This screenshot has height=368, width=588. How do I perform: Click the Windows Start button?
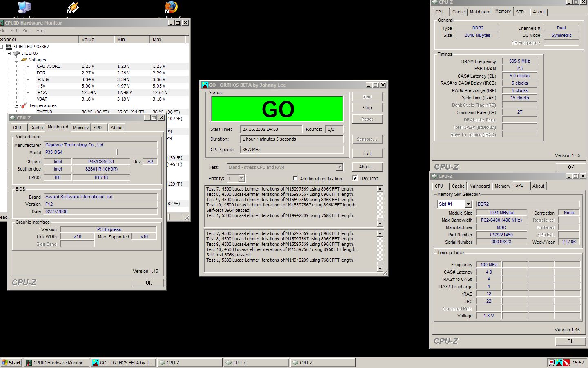[11, 363]
